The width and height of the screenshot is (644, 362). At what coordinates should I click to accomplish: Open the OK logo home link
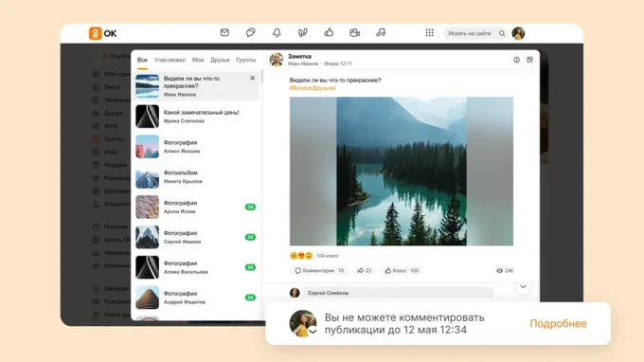click(102, 33)
